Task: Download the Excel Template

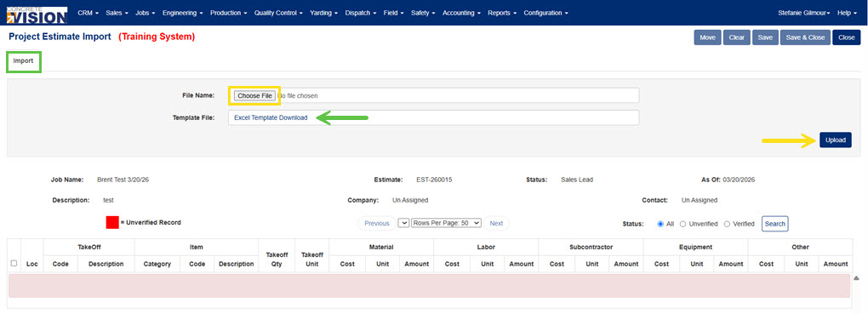Action: [x=271, y=117]
